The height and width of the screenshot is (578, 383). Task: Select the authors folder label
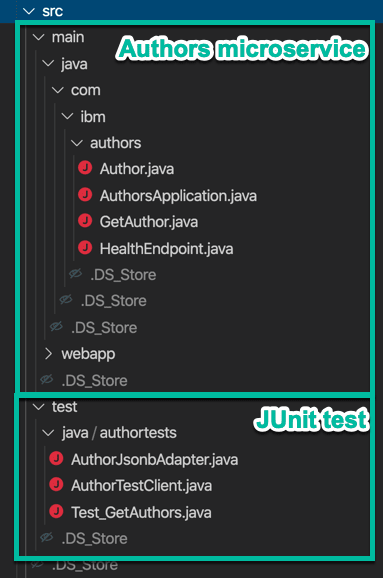(115, 143)
